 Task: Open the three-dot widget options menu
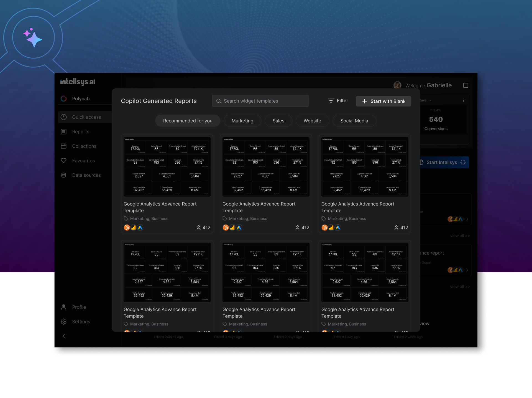(x=464, y=100)
